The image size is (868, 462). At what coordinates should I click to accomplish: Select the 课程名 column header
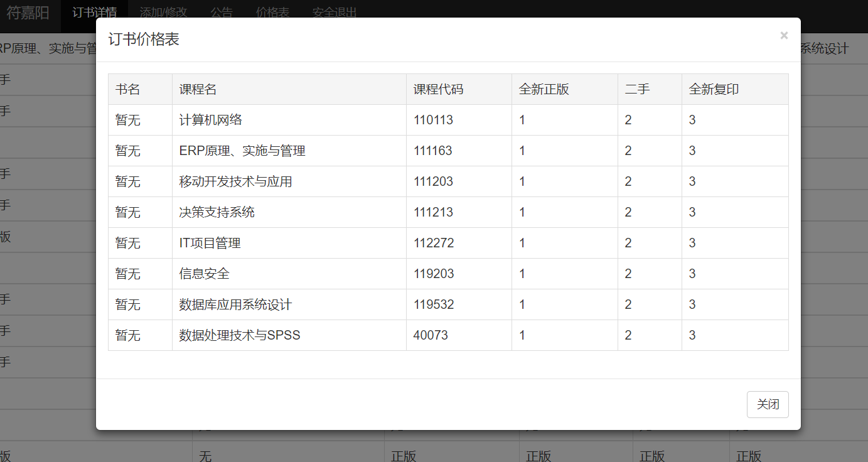click(x=198, y=89)
